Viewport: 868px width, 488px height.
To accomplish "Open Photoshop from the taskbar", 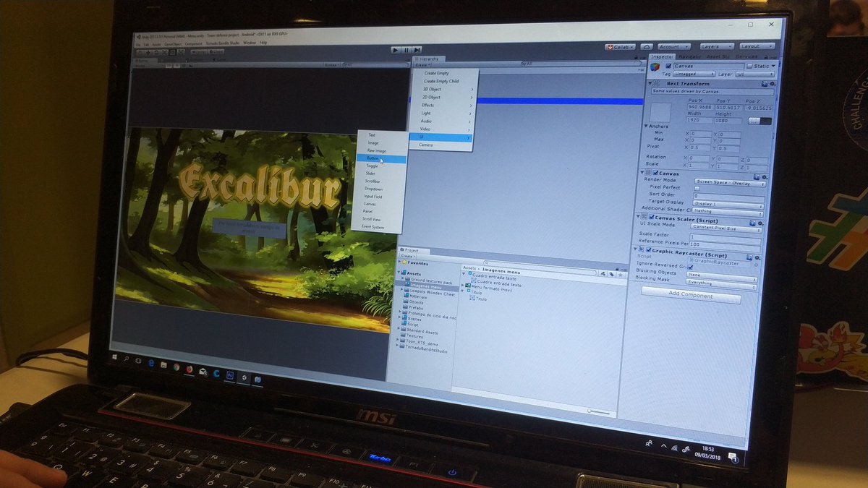I will point(230,375).
